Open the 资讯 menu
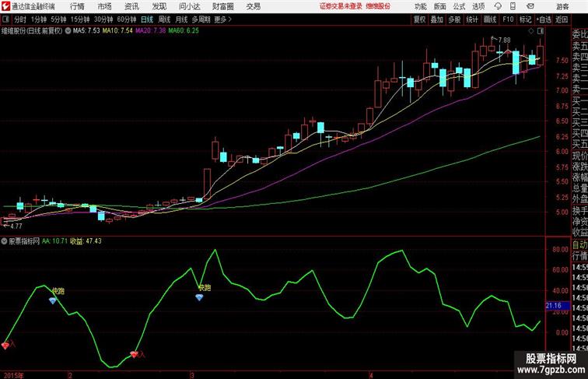Viewport: 588px width, 379px height. (x=131, y=6)
